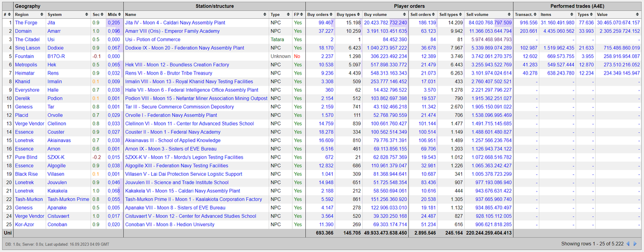Image resolution: width=644 pixels, height=252 pixels.
Task: Select Jita's buy orders value 99.467
Action: coord(326,23)
